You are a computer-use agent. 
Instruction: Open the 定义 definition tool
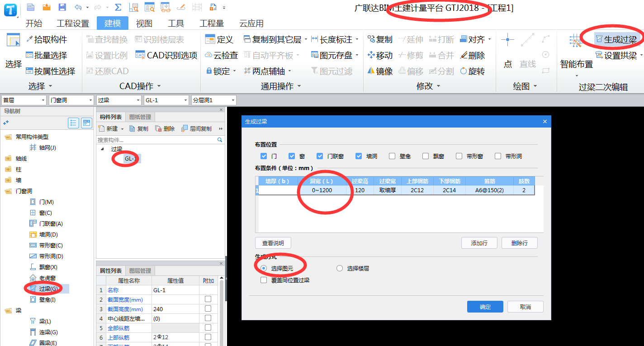click(219, 39)
